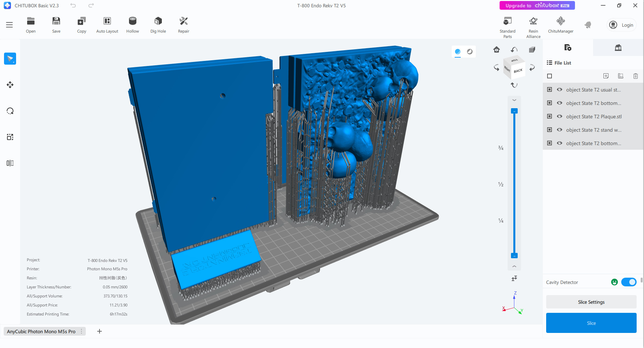Click the 'object State T2 Plaque.stl' file name

[594, 117]
